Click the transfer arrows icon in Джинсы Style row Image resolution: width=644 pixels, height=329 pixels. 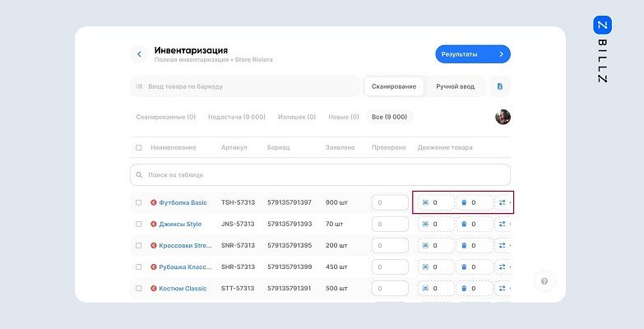tap(503, 224)
